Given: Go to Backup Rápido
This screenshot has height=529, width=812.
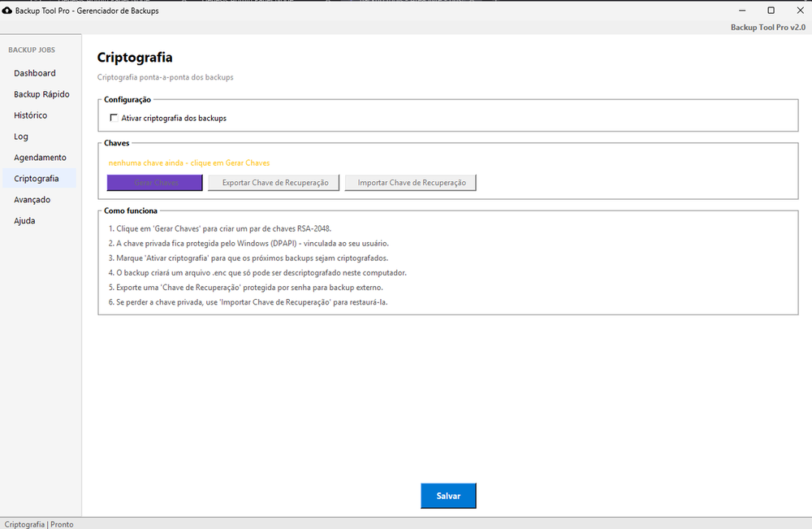Looking at the screenshot, I should tap(41, 94).
